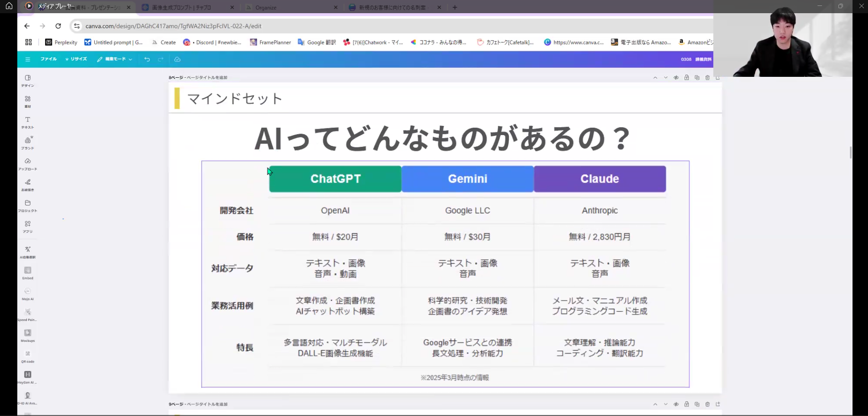
Task: Open the Uploads (アップロード) sidebar panel
Action: coord(28,164)
